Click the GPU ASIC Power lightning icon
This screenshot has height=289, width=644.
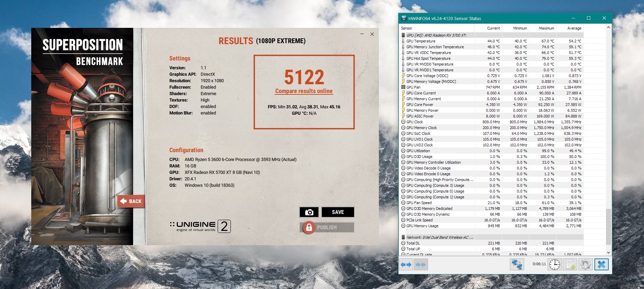pyautogui.click(x=403, y=116)
